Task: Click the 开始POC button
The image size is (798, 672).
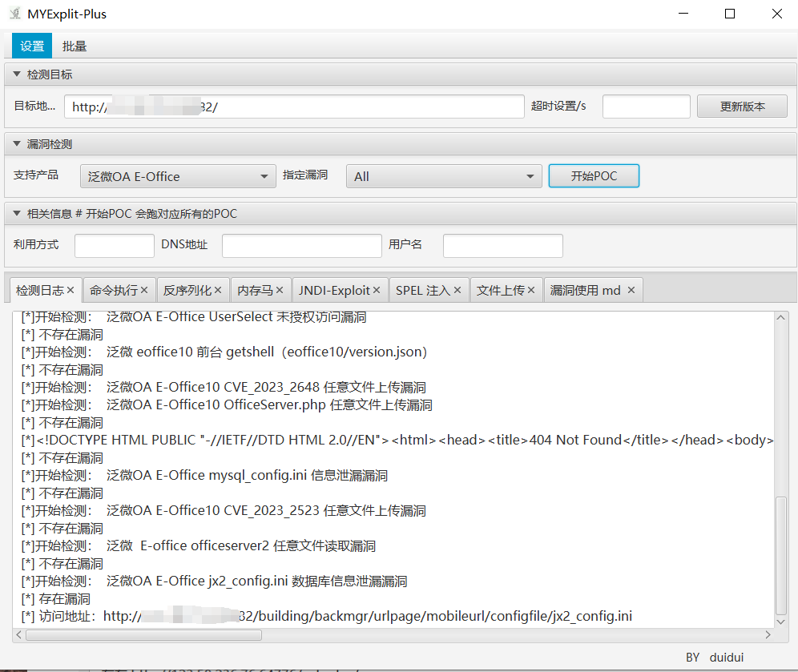Action: point(594,176)
